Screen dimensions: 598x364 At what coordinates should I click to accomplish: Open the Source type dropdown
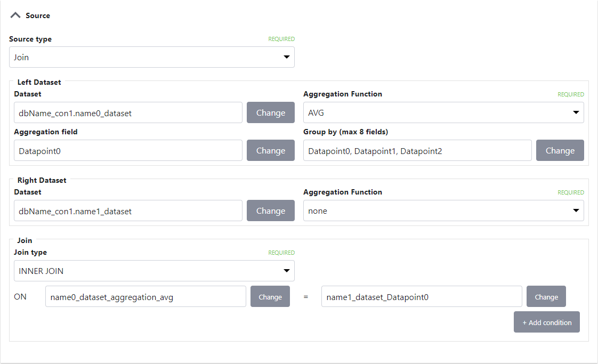[x=151, y=57]
